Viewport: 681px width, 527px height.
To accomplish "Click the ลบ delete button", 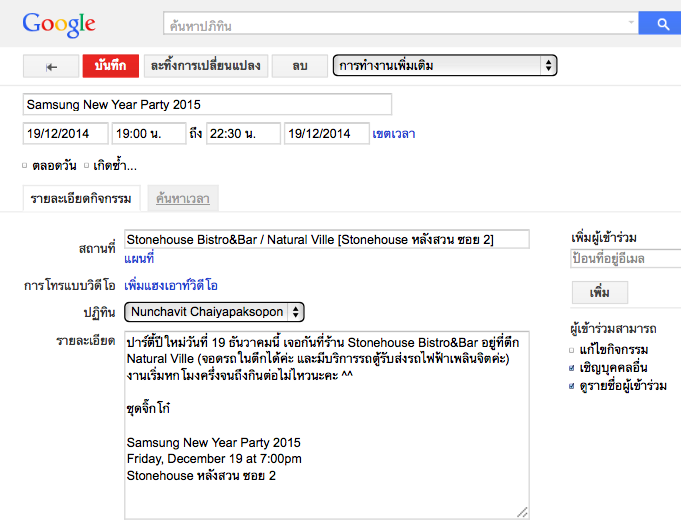I will [300, 66].
